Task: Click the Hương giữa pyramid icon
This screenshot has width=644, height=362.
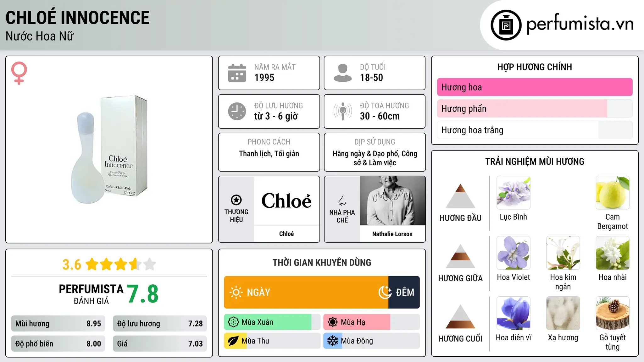Action: (x=460, y=256)
